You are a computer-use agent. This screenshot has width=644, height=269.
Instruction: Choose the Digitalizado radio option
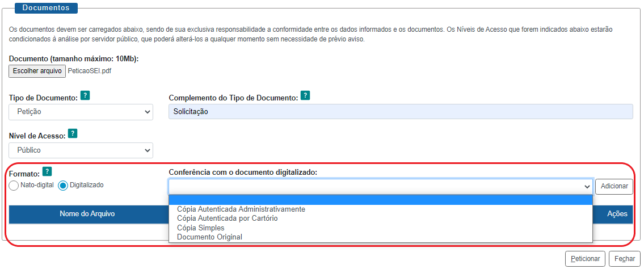64,186
